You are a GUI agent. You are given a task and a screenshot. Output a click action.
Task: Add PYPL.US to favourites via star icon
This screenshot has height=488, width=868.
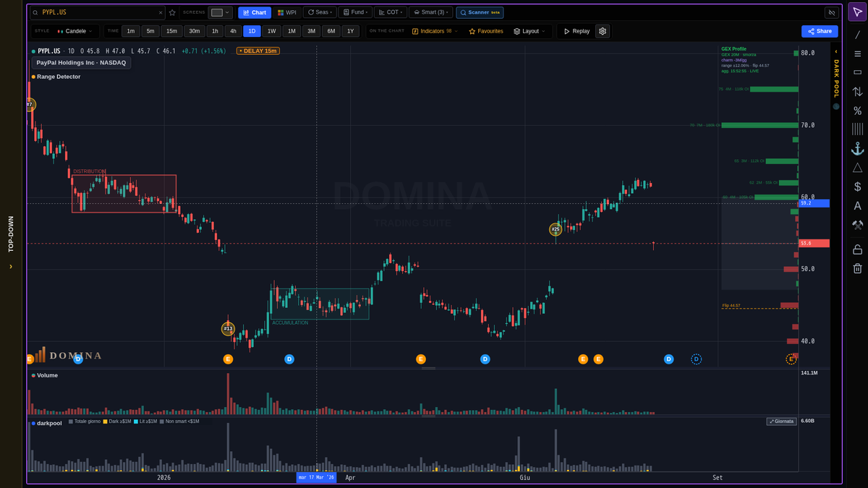(172, 12)
